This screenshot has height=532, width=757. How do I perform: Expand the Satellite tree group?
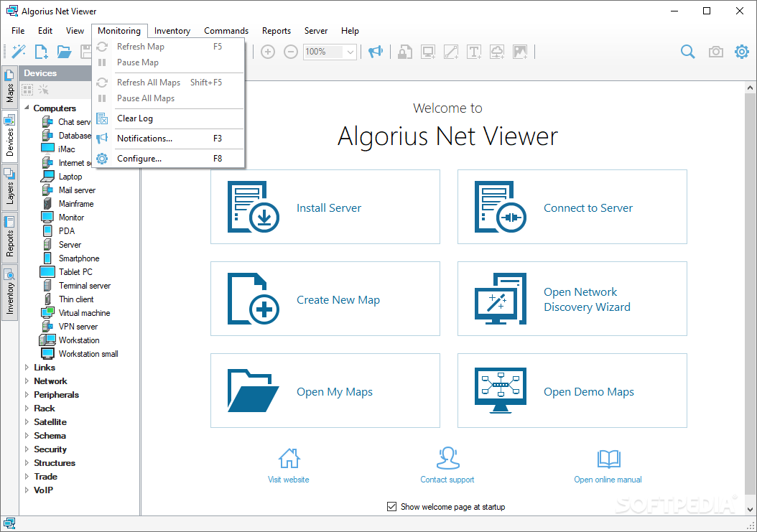point(27,422)
